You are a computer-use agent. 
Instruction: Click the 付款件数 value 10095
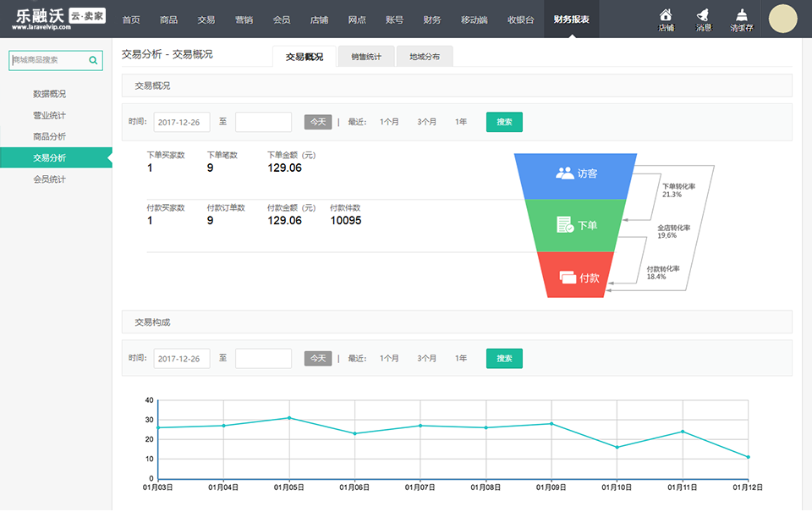(346, 220)
